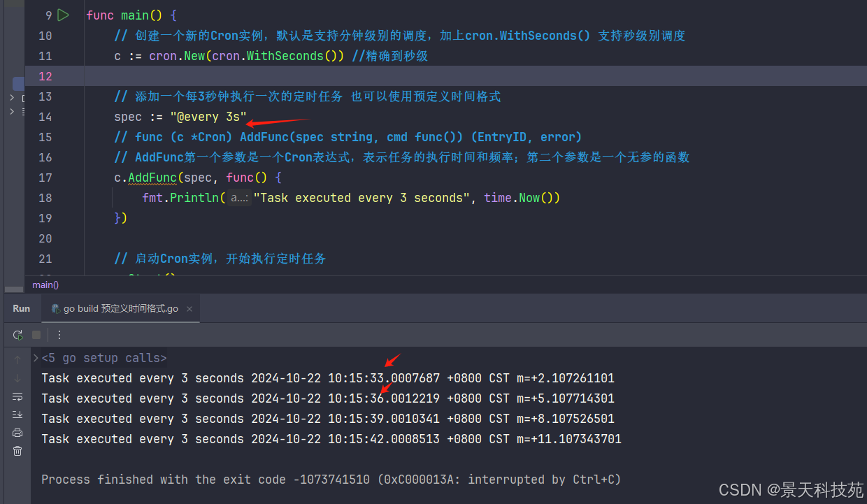Click the main() breadcrumb below the editor
The width and height of the screenshot is (867, 504).
click(x=45, y=285)
